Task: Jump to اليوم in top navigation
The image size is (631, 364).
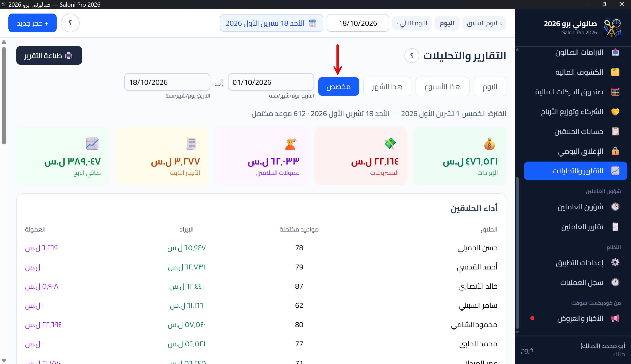Action: tap(447, 23)
